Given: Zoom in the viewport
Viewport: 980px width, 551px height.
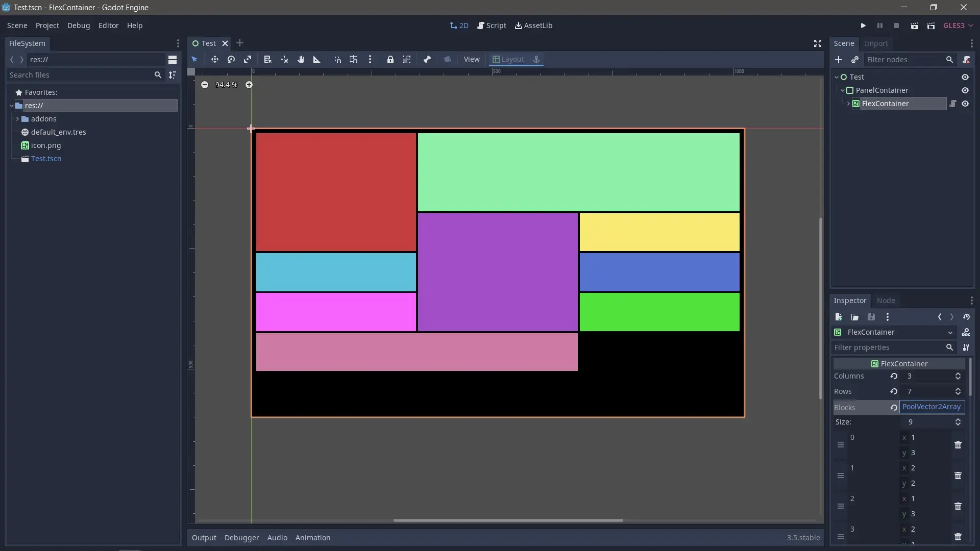Looking at the screenshot, I should coord(249,85).
